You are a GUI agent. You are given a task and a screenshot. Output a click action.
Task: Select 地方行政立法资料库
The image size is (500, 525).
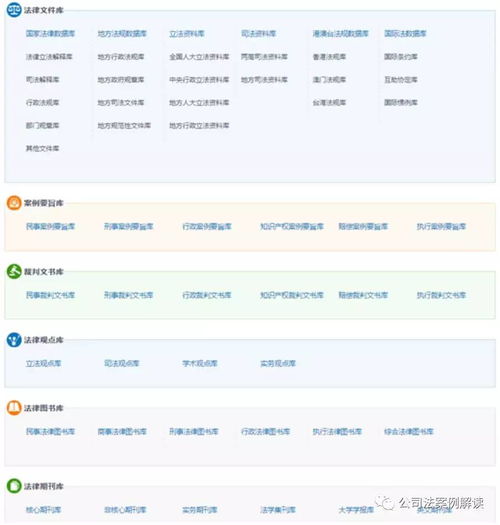199,125
